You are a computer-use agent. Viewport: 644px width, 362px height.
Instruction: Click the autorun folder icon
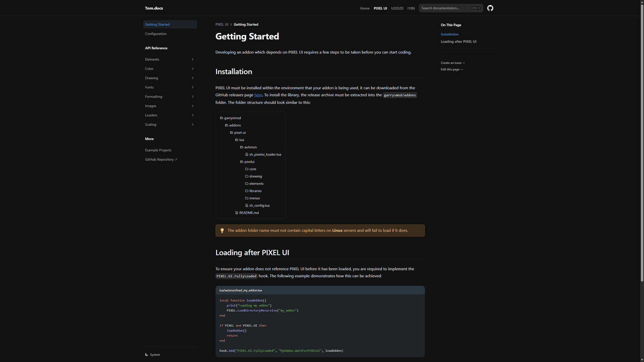coord(242,147)
